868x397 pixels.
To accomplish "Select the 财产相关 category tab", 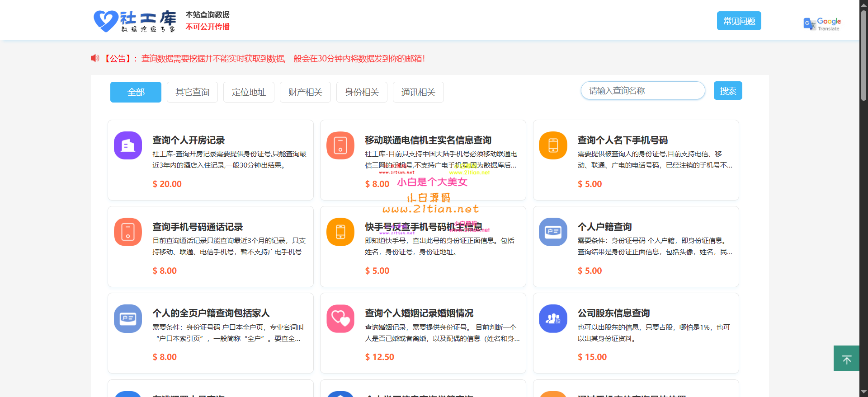I will [305, 92].
